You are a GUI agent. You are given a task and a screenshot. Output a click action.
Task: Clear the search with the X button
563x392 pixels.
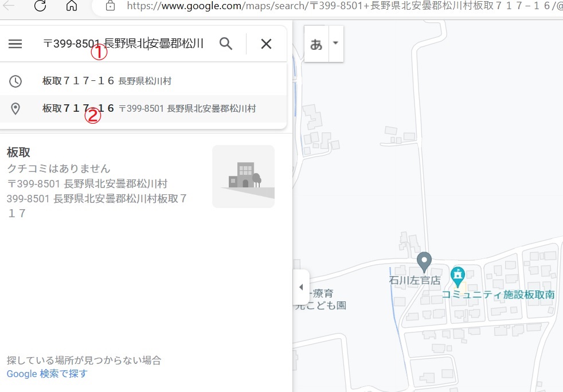pyautogui.click(x=265, y=44)
